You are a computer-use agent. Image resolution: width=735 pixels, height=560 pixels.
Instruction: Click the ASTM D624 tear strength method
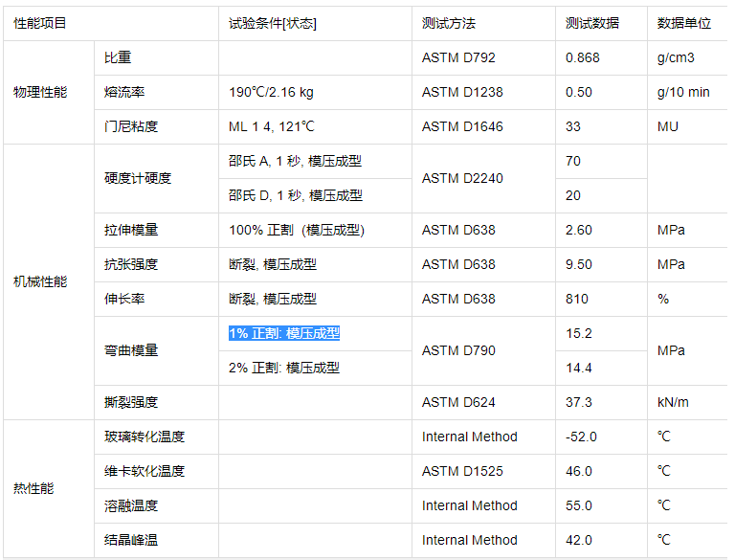coord(458,402)
